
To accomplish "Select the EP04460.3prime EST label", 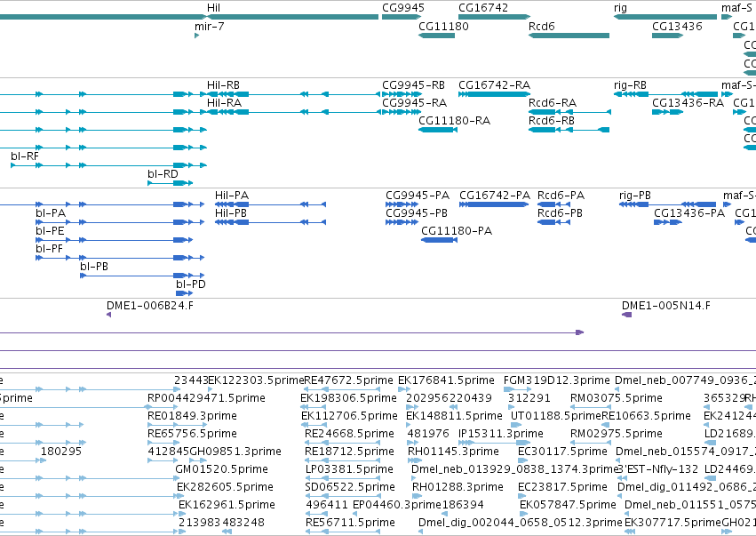I will pyautogui.click(x=397, y=505).
